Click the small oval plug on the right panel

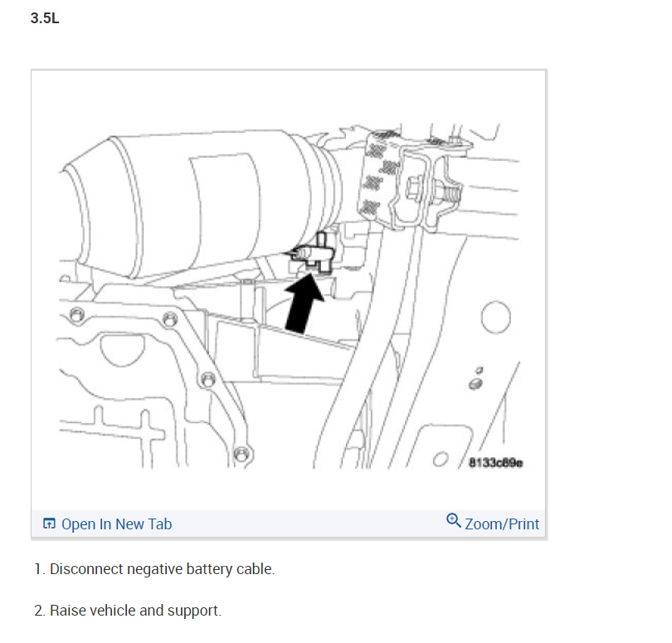pos(475,383)
